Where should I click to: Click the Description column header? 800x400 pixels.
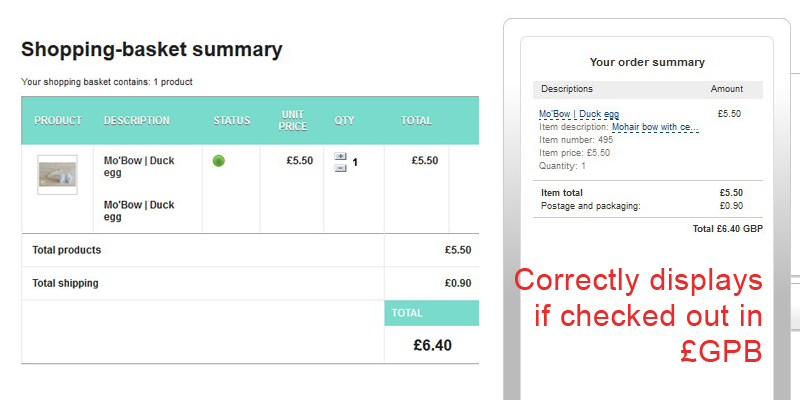[x=137, y=121]
